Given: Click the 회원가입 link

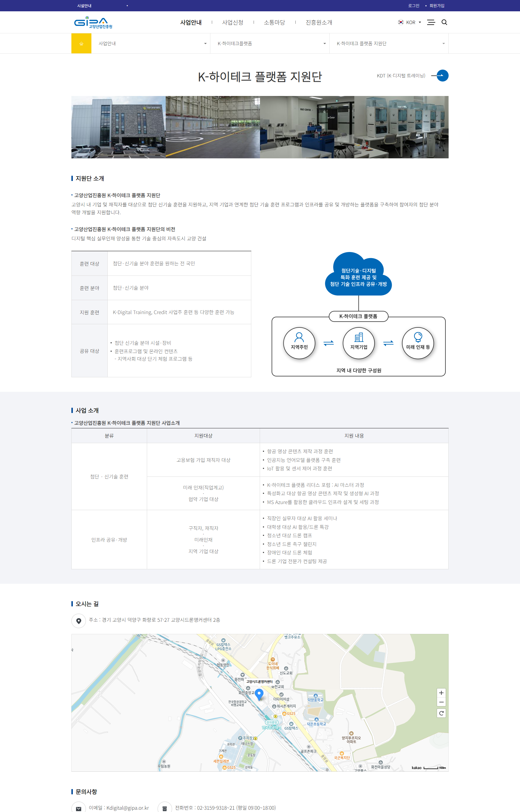Looking at the screenshot, I should pyautogui.click(x=437, y=6).
